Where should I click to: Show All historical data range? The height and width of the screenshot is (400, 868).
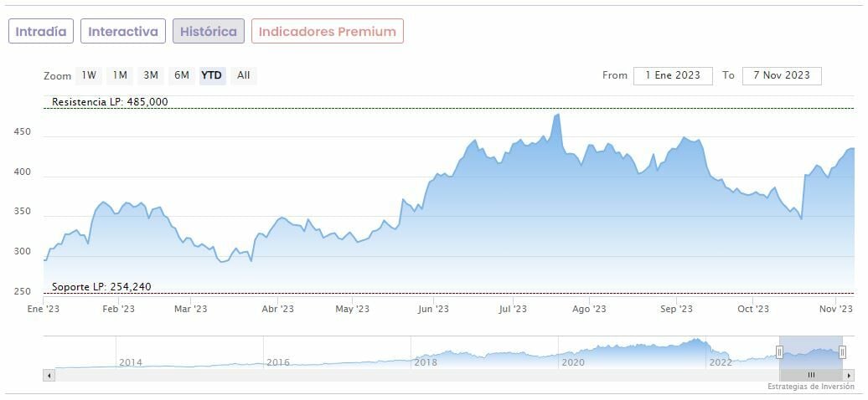[x=243, y=75]
